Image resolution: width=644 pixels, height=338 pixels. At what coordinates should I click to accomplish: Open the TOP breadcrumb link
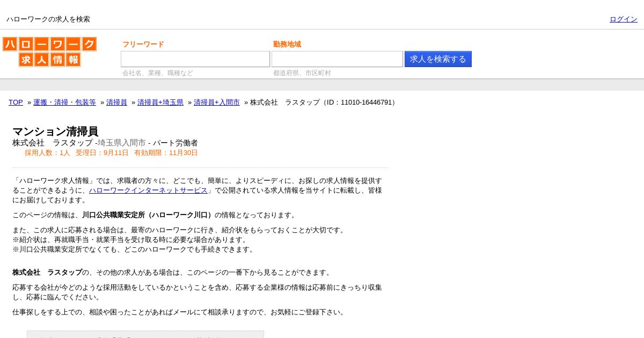pyautogui.click(x=16, y=102)
